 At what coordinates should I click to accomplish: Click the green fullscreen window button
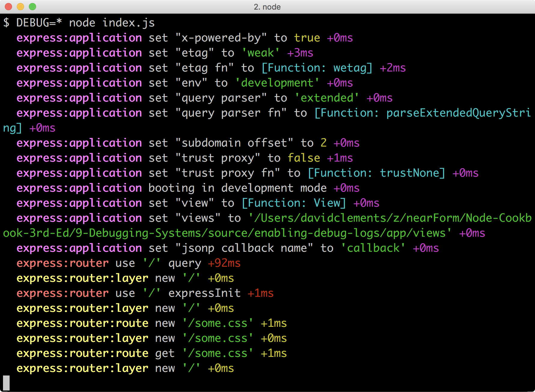(32, 7)
